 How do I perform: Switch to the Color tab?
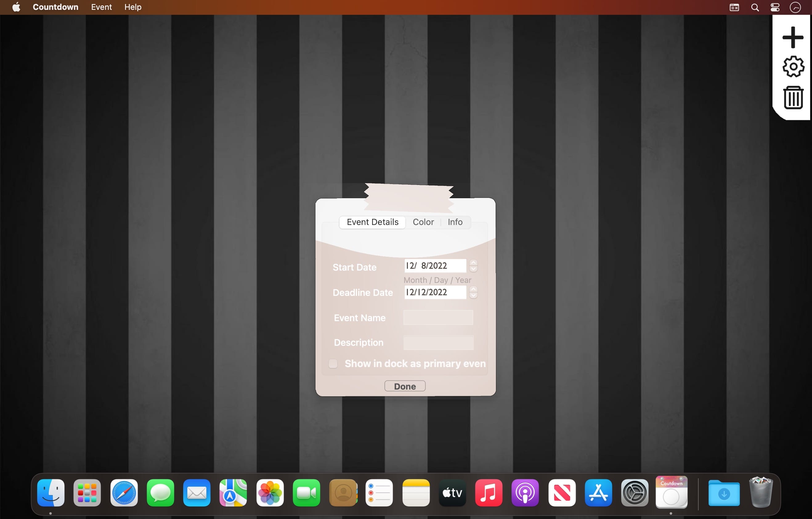pyautogui.click(x=423, y=222)
